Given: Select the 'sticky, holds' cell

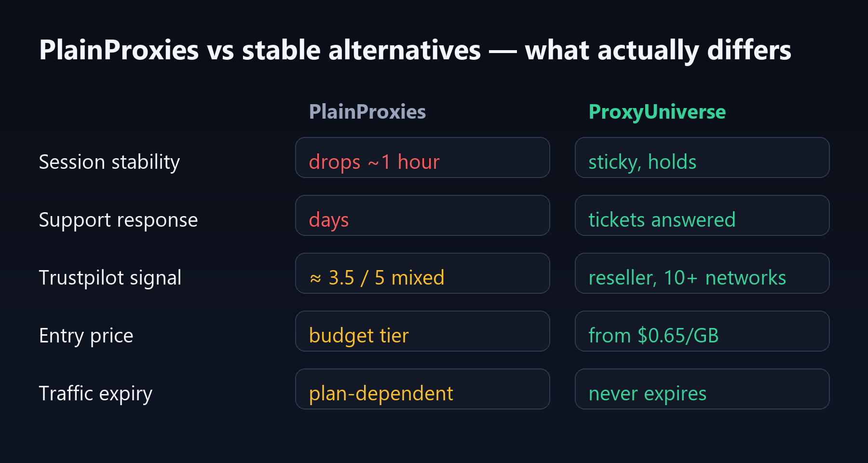Looking at the screenshot, I should (x=702, y=158).
